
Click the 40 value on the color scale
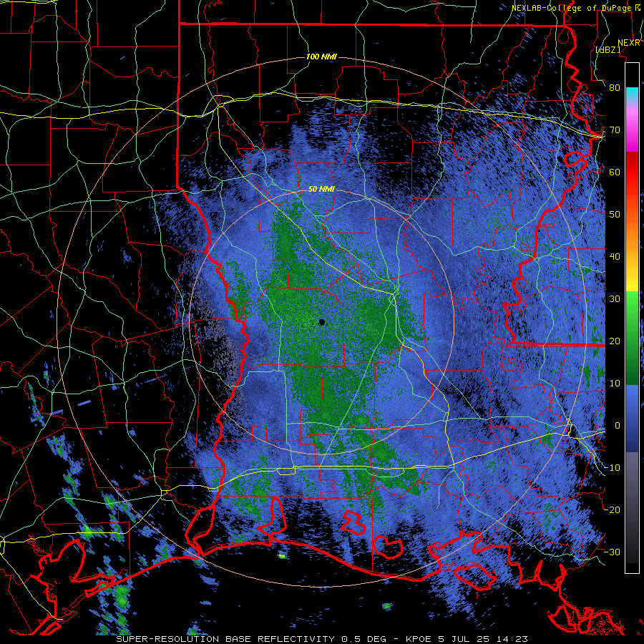pos(615,257)
